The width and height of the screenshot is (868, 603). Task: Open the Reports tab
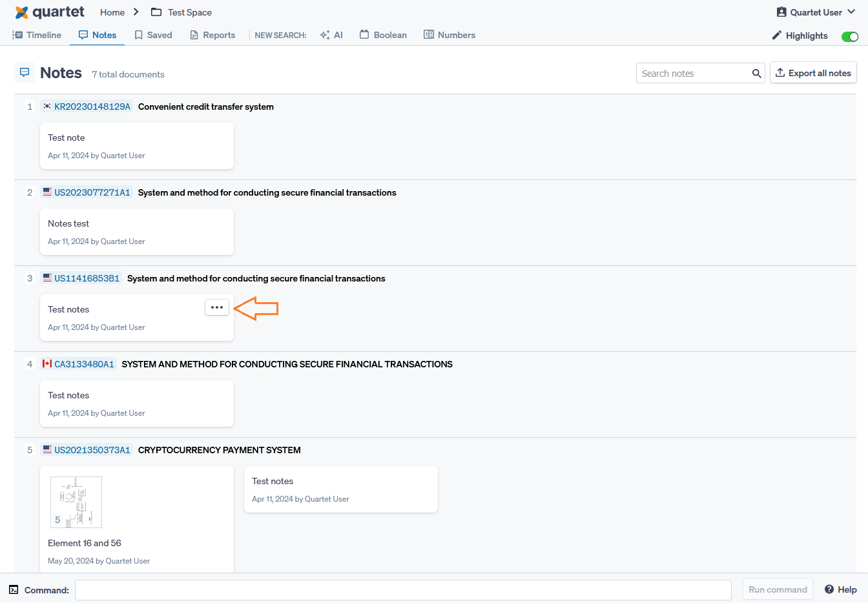point(212,35)
